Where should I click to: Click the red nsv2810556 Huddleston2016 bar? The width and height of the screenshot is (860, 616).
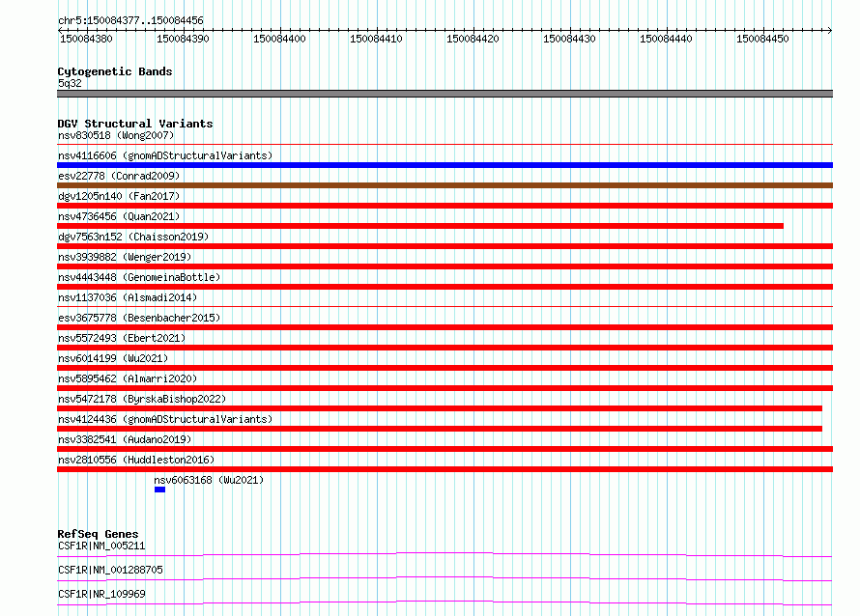click(444, 469)
